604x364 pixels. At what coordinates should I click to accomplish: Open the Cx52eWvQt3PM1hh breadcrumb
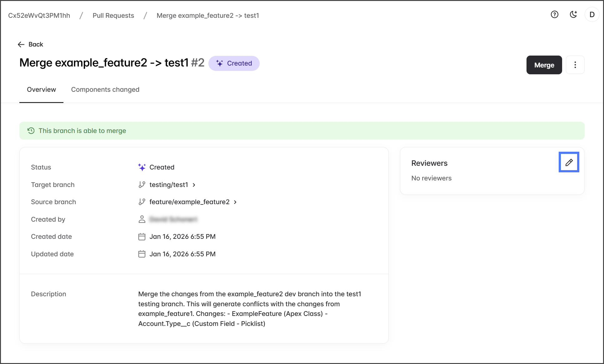point(39,16)
